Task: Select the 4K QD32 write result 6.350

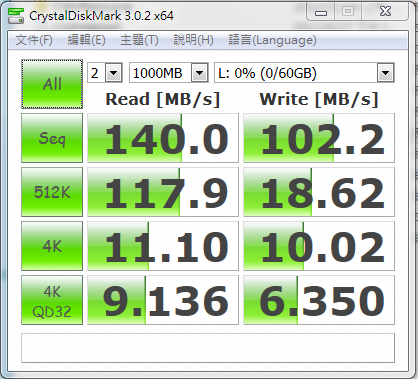Action: pos(319,300)
